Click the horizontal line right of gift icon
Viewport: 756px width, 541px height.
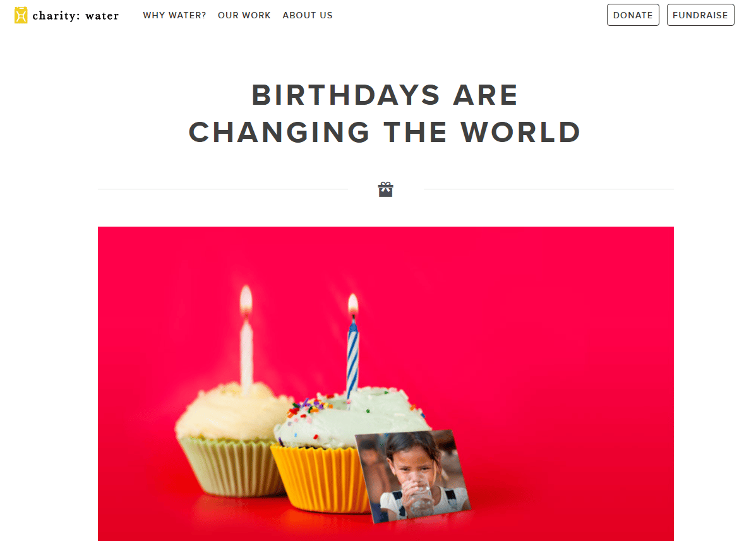coord(549,189)
